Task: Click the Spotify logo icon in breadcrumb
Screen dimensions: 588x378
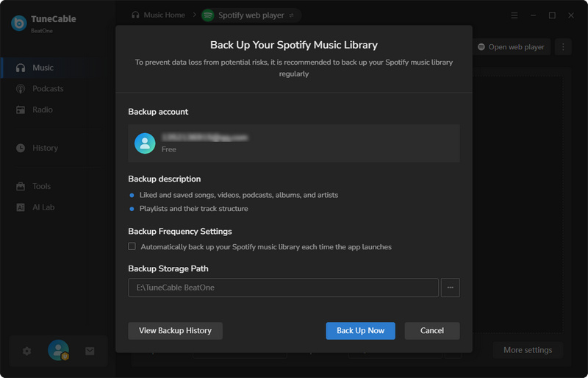Action: 208,15
